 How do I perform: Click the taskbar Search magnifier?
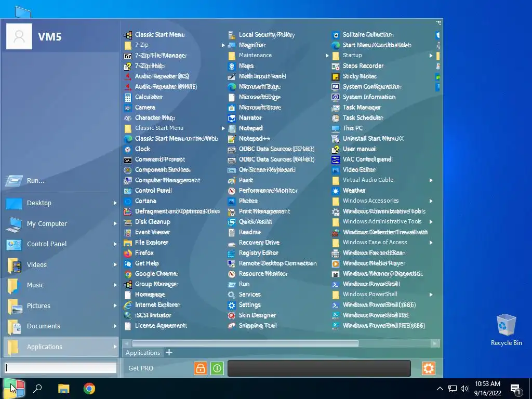(x=37, y=389)
